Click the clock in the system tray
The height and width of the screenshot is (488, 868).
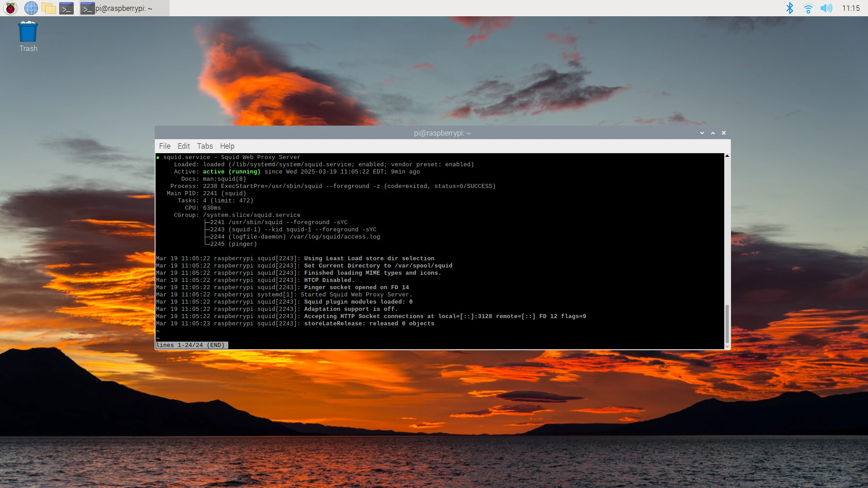pos(852,8)
